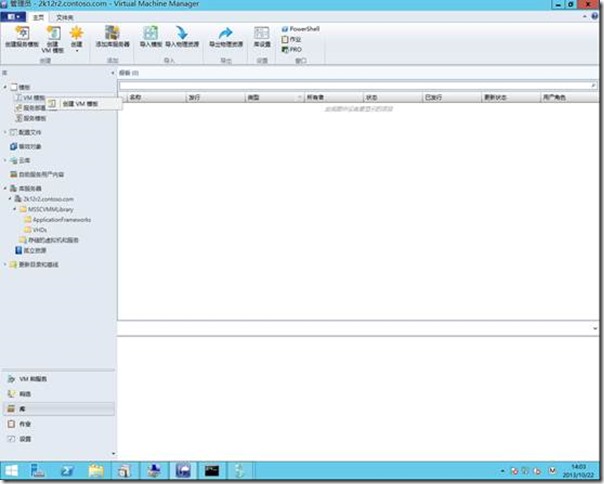Open File Explorer from the taskbar
Screen dimensions: 604x484
click(96, 471)
